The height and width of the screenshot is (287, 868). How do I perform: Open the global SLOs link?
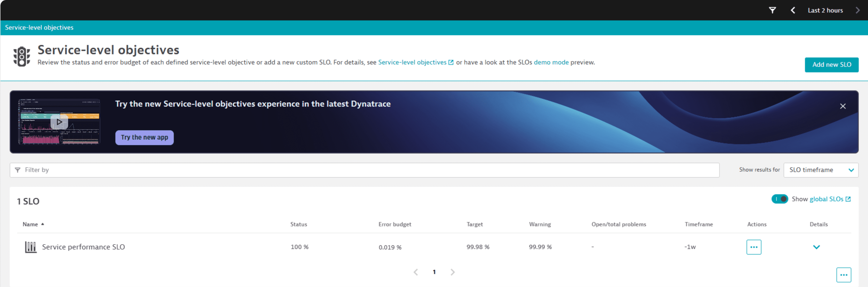pyautogui.click(x=830, y=199)
